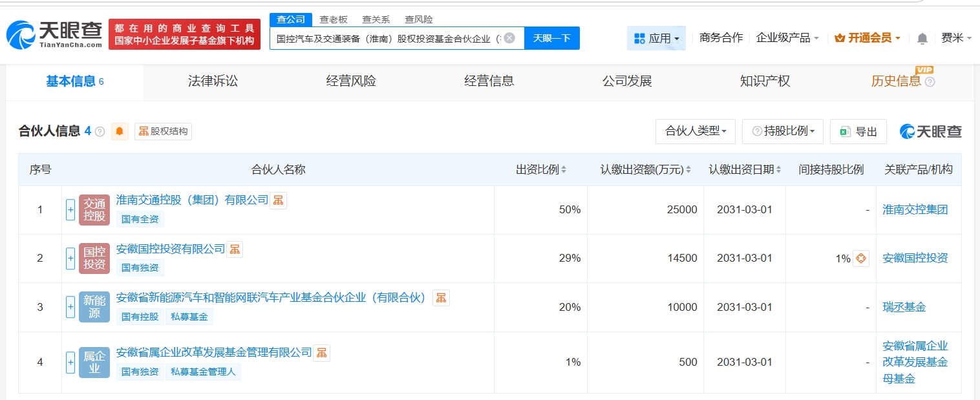Screen dimensions: 980x400
Task: Select 查老板 search tab
Action: pos(334,19)
